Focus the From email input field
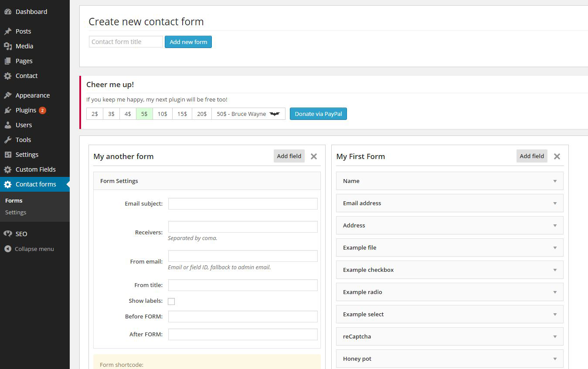This screenshot has width=588, height=369. [243, 256]
